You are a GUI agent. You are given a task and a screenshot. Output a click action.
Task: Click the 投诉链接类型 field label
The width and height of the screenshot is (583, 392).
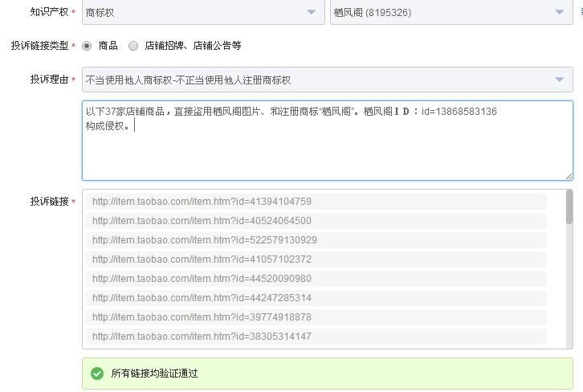click(x=40, y=46)
